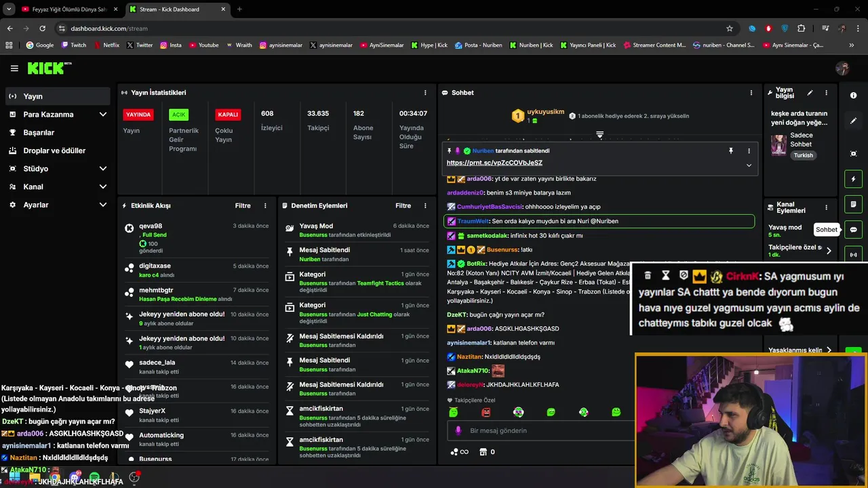Image resolution: width=868 pixels, height=488 pixels.
Task: Toggle the Sohbet chat panel icon
Action: click(853, 230)
